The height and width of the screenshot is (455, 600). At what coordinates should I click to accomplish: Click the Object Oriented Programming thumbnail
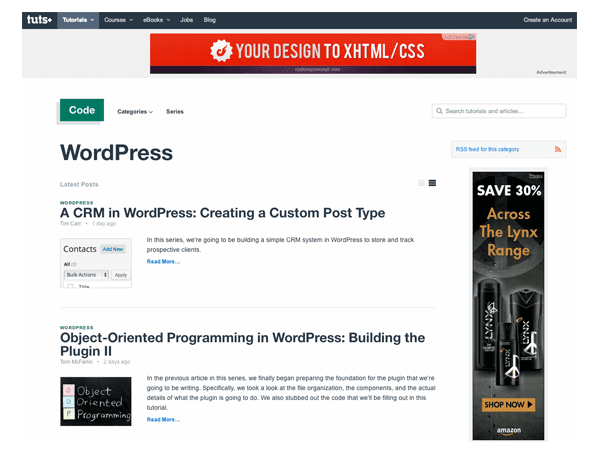(95, 401)
